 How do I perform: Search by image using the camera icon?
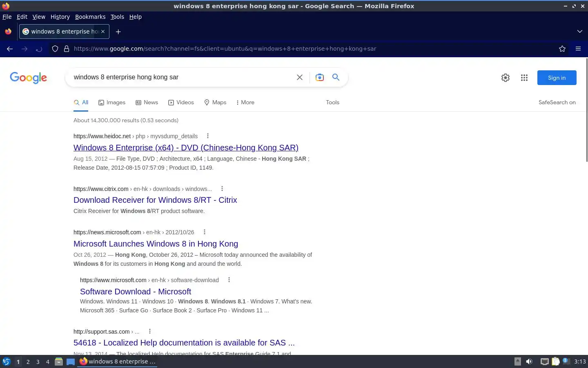pos(319,77)
